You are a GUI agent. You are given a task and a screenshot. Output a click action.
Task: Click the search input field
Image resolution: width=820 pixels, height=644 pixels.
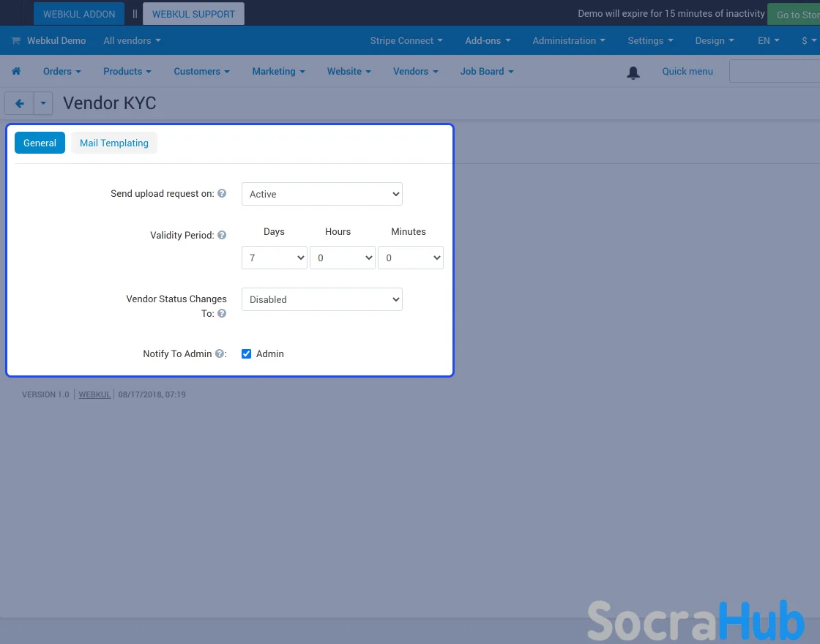tap(774, 72)
